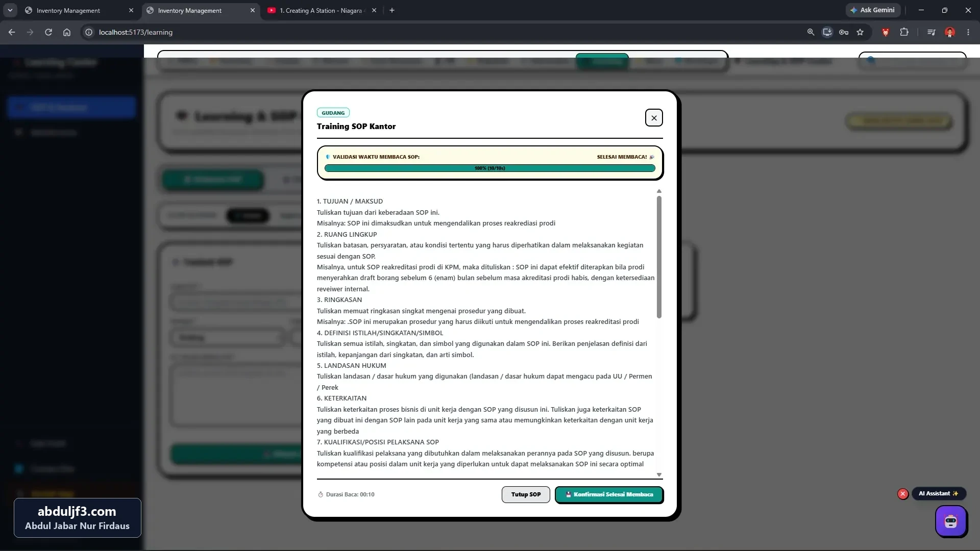Open the browser zoom magnifier icon
The image size is (980, 551).
click(x=811, y=32)
